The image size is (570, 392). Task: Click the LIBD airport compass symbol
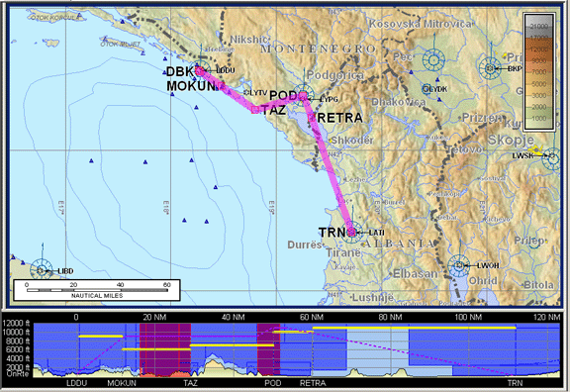coord(42,270)
